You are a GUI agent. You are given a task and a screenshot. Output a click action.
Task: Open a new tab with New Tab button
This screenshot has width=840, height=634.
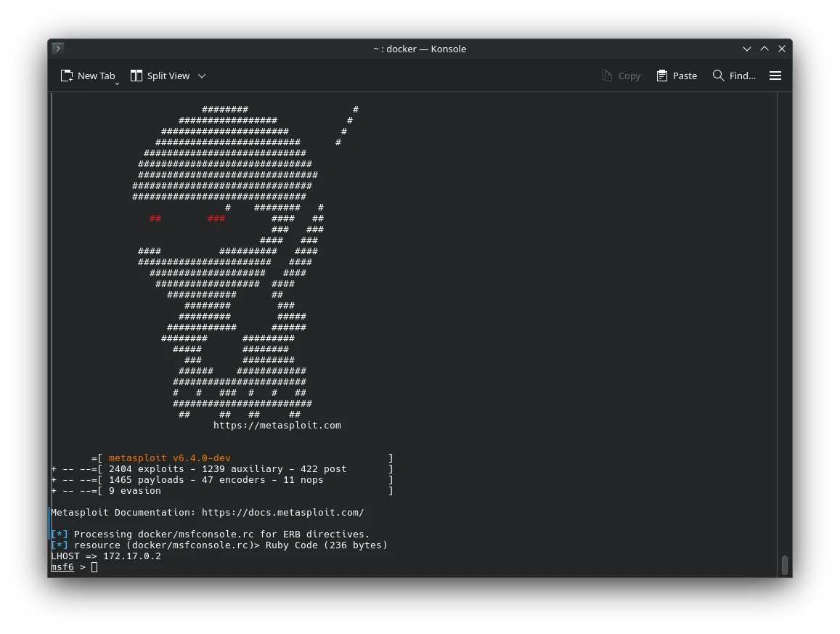tap(88, 76)
